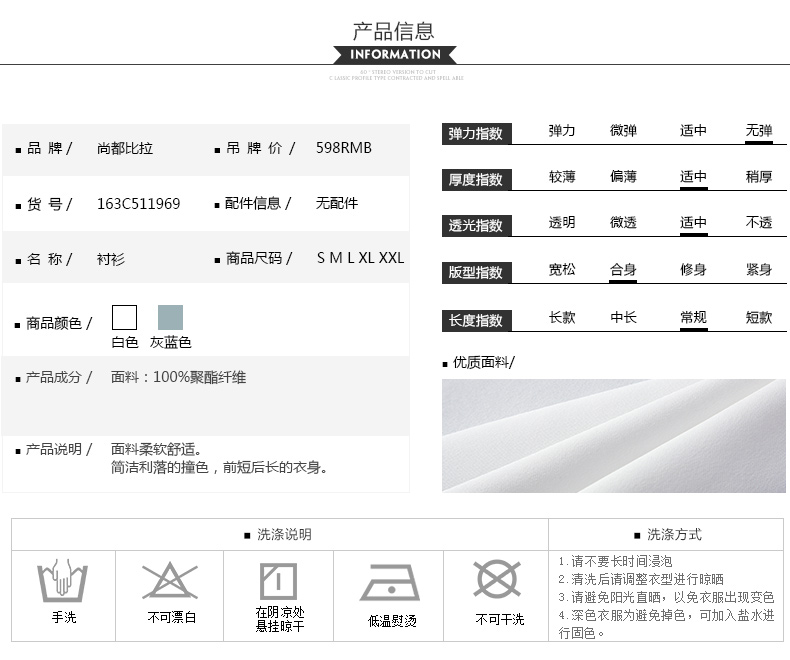Click washing tip 请不要长时间浸泡
This screenshot has height=660, width=790.
pyautogui.click(x=616, y=562)
